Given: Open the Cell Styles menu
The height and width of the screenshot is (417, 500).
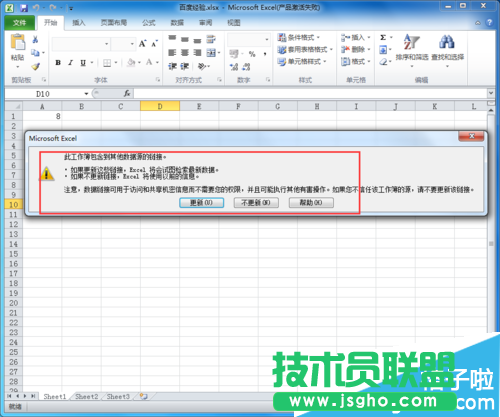Looking at the screenshot, I should click(302, 62).
